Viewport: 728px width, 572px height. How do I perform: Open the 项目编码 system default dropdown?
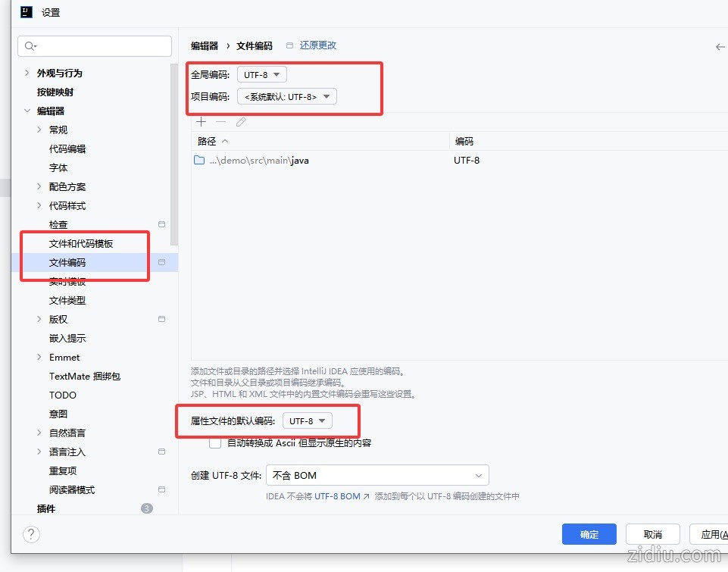point(286,96)
